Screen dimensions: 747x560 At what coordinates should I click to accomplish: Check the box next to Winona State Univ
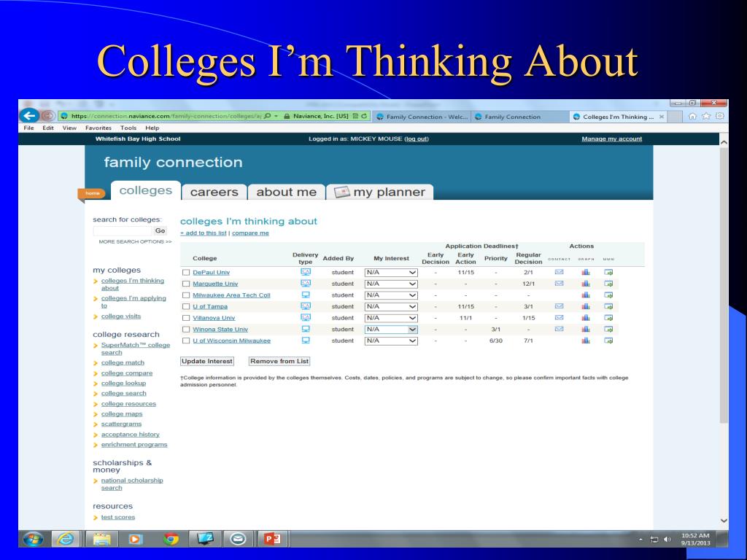186,330
